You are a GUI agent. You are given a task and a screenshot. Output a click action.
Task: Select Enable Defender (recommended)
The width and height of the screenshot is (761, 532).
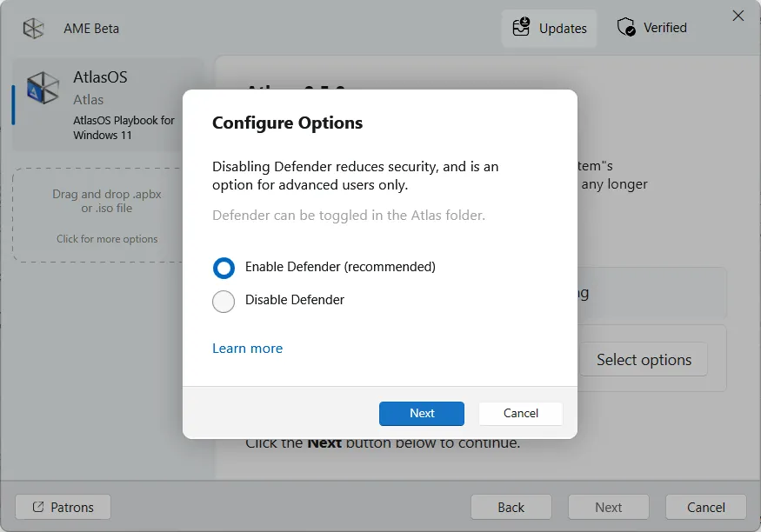(224, 268)
